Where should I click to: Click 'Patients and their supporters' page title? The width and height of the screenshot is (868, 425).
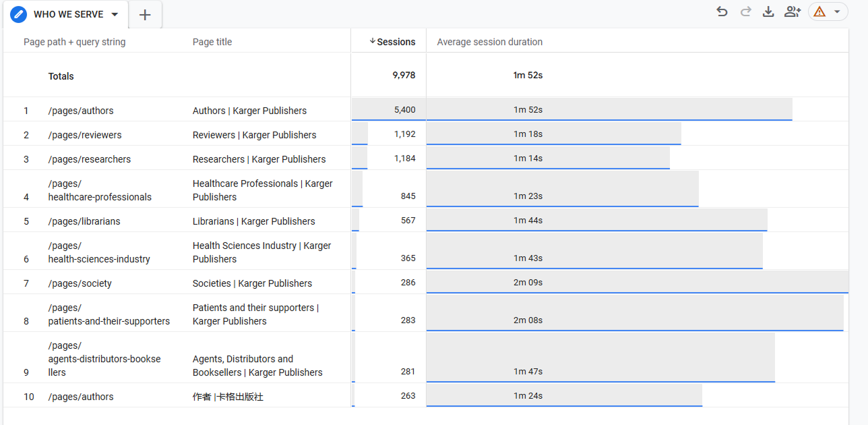(x=255, y=314)
